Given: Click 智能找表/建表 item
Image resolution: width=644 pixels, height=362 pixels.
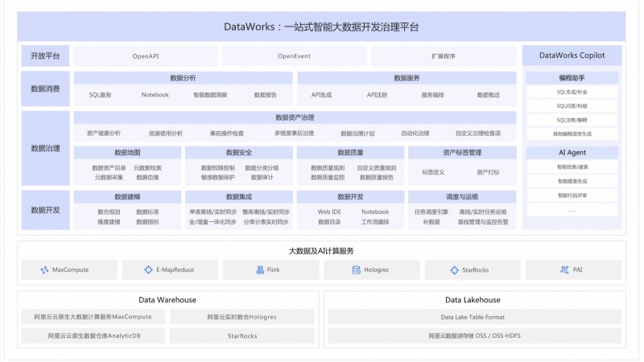Looking at the screenshot, I should point(572,167).
